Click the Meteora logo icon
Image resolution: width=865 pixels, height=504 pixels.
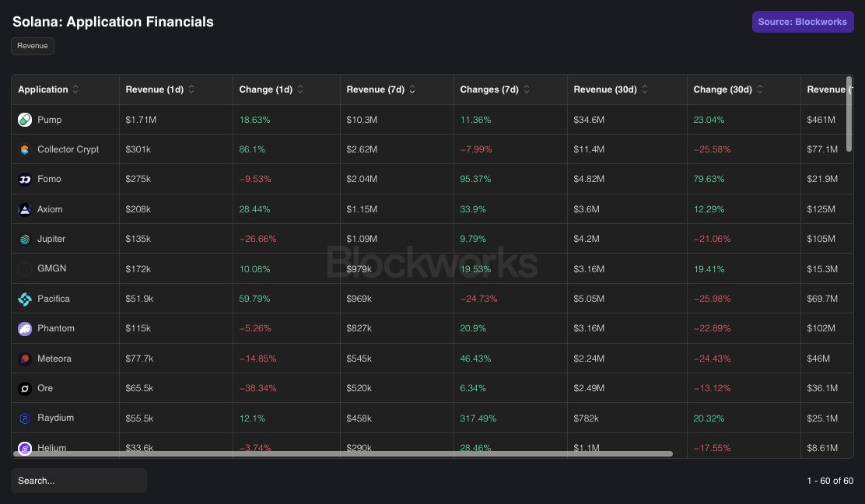(x=25, y=359)
